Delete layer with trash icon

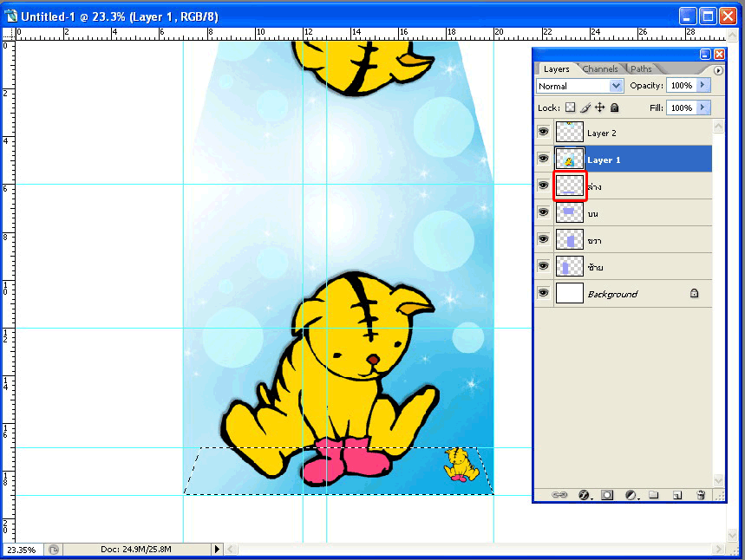[701, 495]
